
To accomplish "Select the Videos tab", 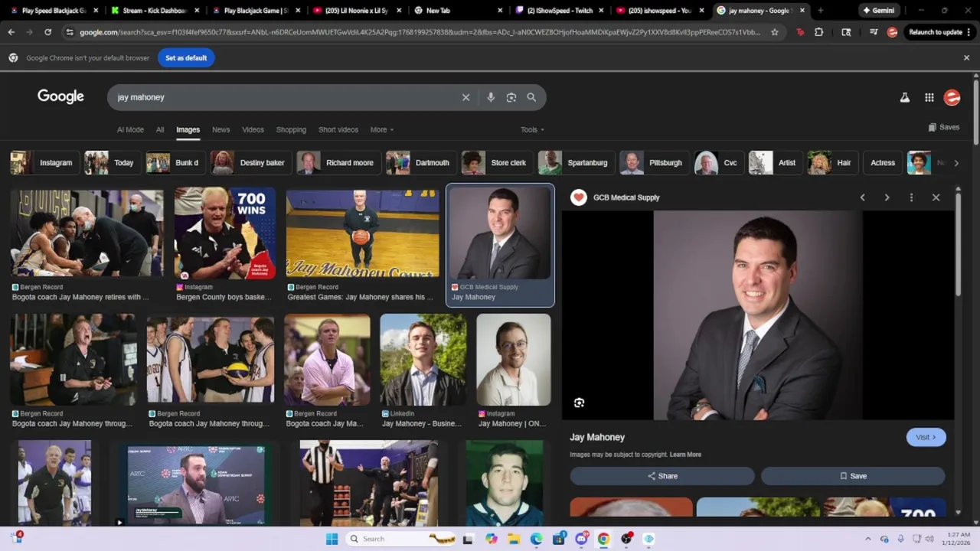I will coord(253,129).
